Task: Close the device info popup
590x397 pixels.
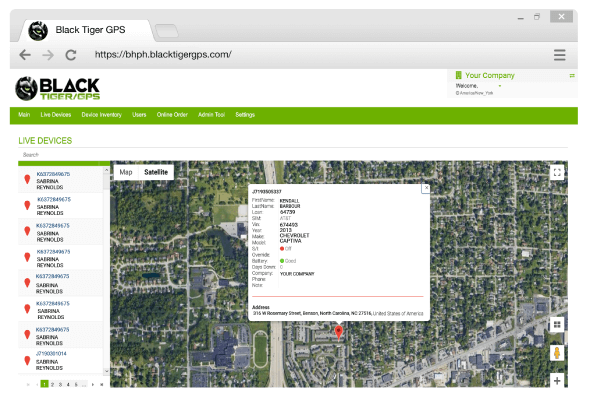Action: pyautogui.click(x=426, y=187)
